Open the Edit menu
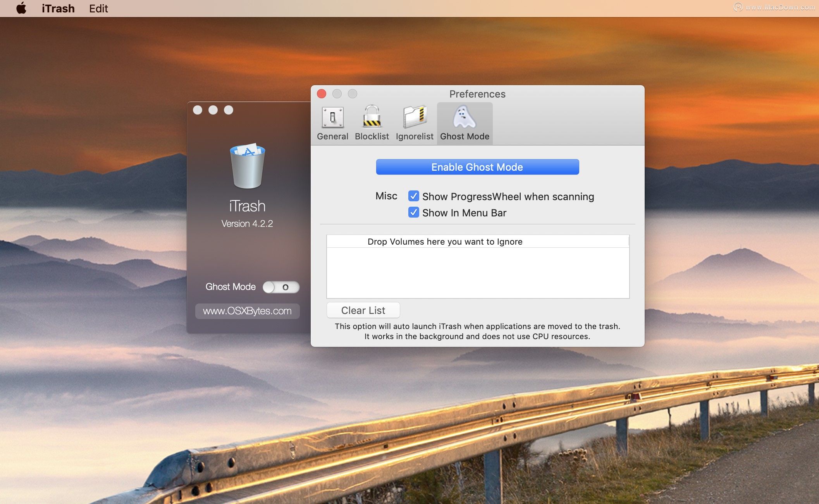 98,8
